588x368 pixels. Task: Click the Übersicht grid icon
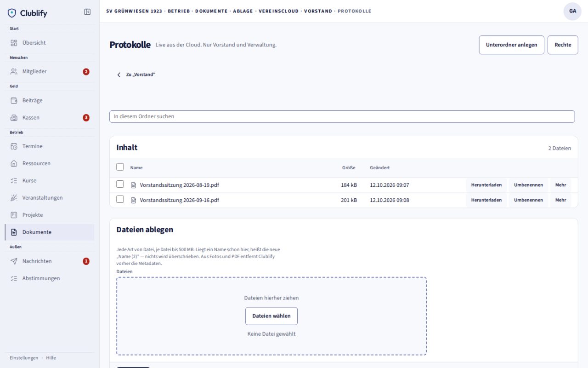pos(14,43)
